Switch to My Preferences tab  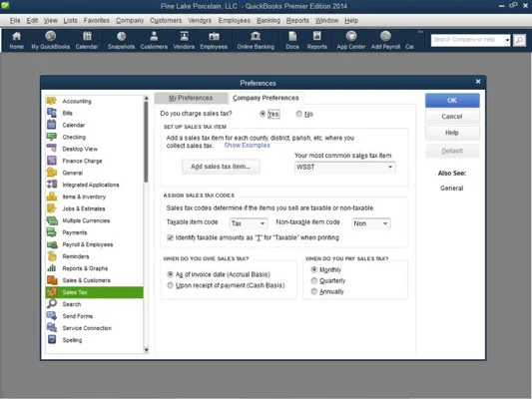(x=191, y=98)
